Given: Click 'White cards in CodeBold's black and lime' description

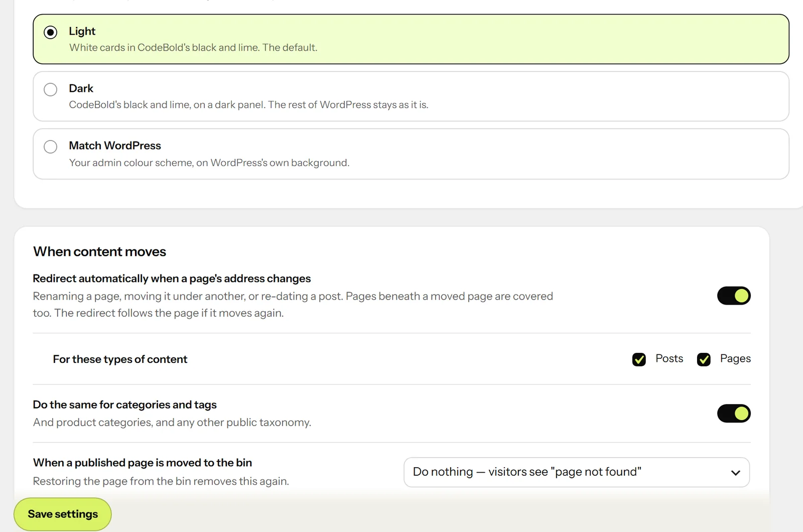Looking at the screenshot, I should coord(193,48).
